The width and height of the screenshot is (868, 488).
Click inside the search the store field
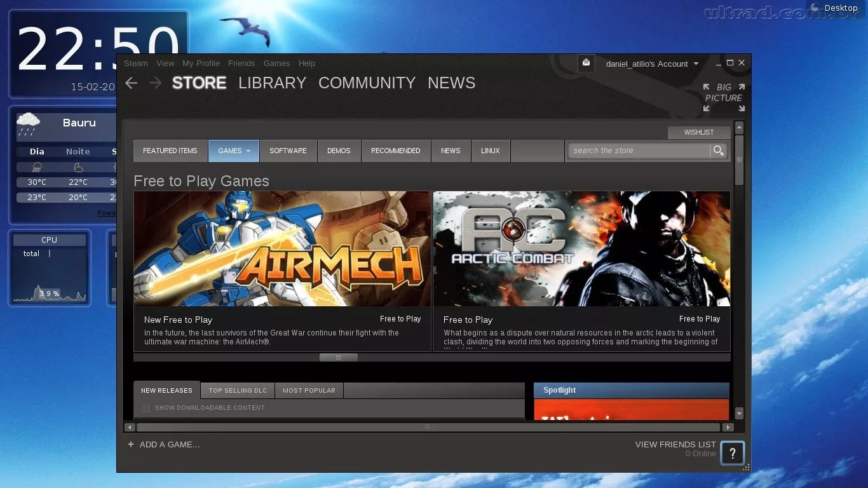point(635,151)
